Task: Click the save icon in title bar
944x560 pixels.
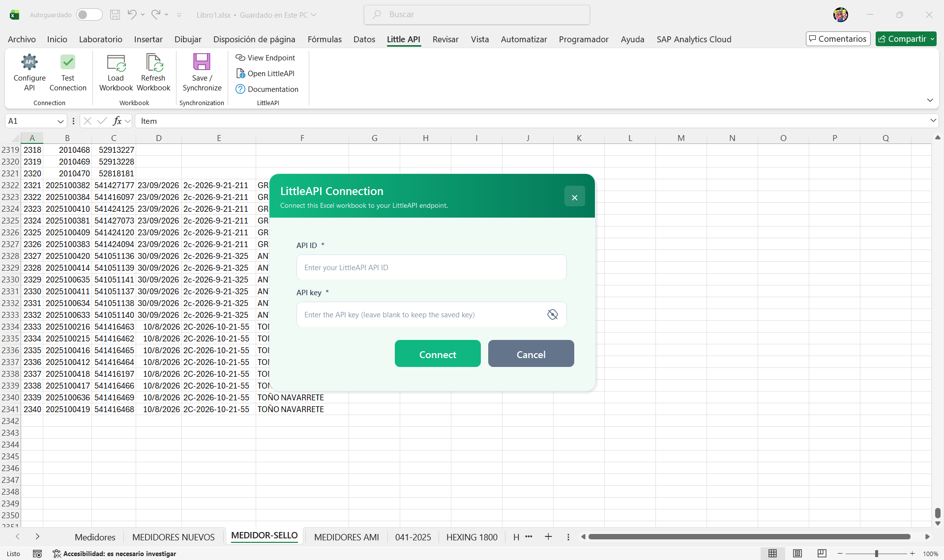Action: pyautogui.click(x=115, y=15)
